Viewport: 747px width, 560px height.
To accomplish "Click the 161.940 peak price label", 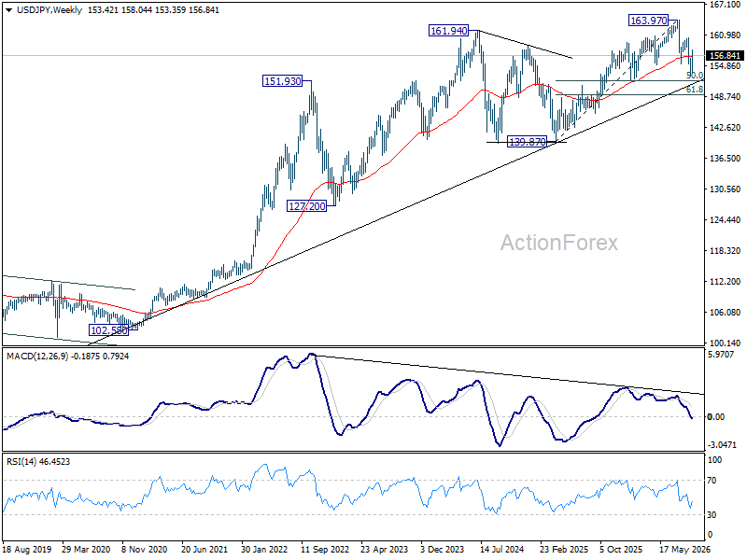I will [448, 31].
